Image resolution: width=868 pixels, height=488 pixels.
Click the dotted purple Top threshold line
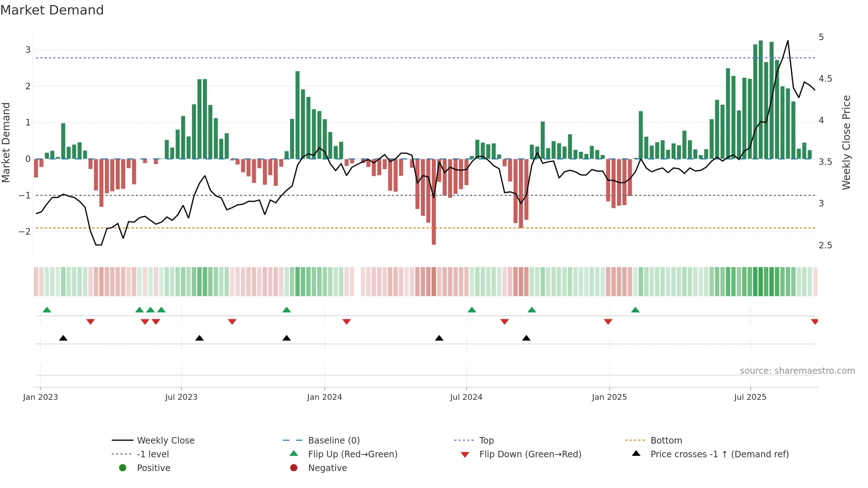[x=425, y=58]
